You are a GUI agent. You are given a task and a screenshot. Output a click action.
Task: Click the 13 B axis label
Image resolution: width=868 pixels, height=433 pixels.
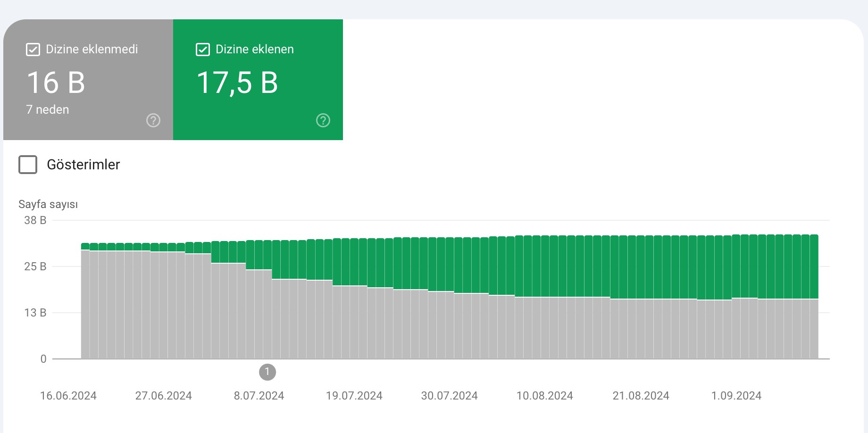pos(35,313)
